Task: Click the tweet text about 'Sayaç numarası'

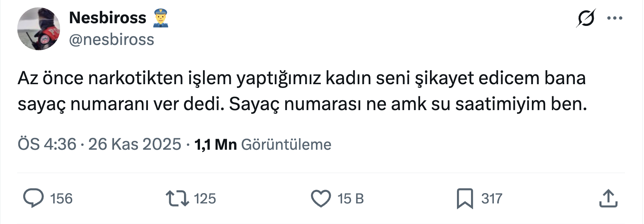Action: coord(302,91)
